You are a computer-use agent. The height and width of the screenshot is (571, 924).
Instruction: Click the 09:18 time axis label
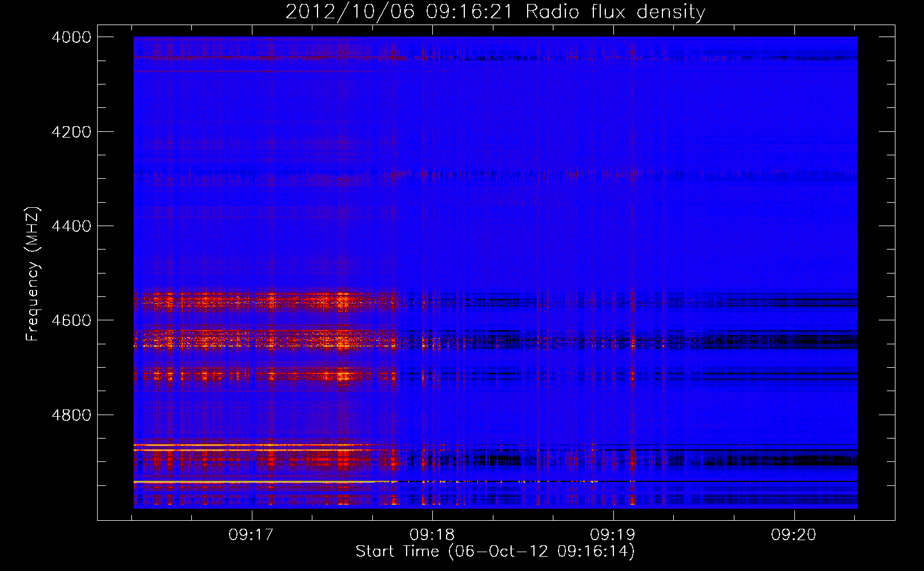tap(432, 535)
